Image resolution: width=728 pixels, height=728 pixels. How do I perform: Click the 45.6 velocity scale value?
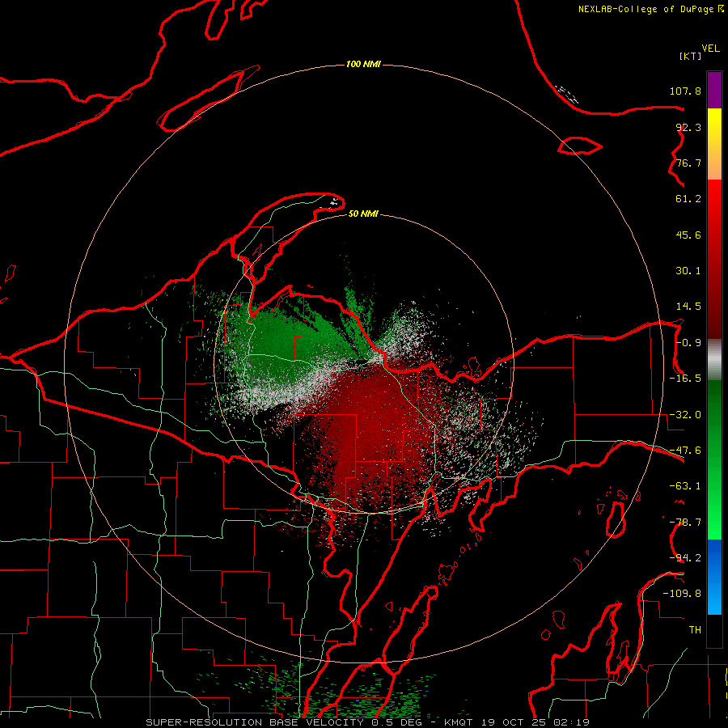[x=688, y=235]
